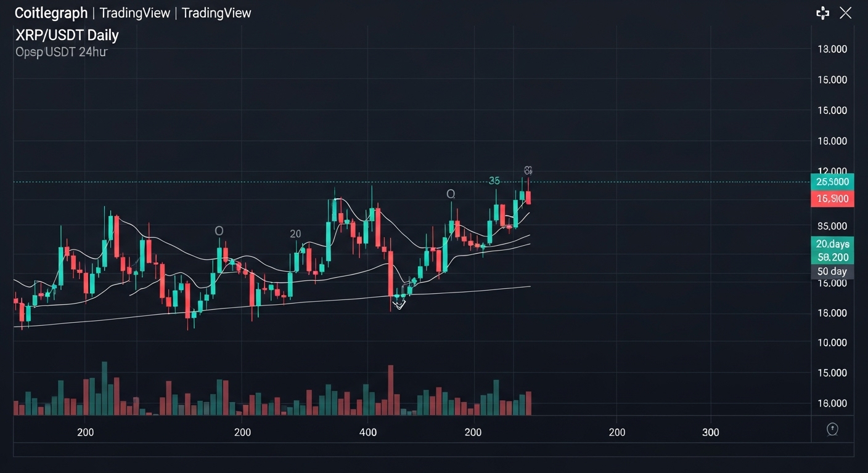Click the circular settings icon below the price axis
Image resolution: width=868 pixels, height=473 pixels.
832,429
